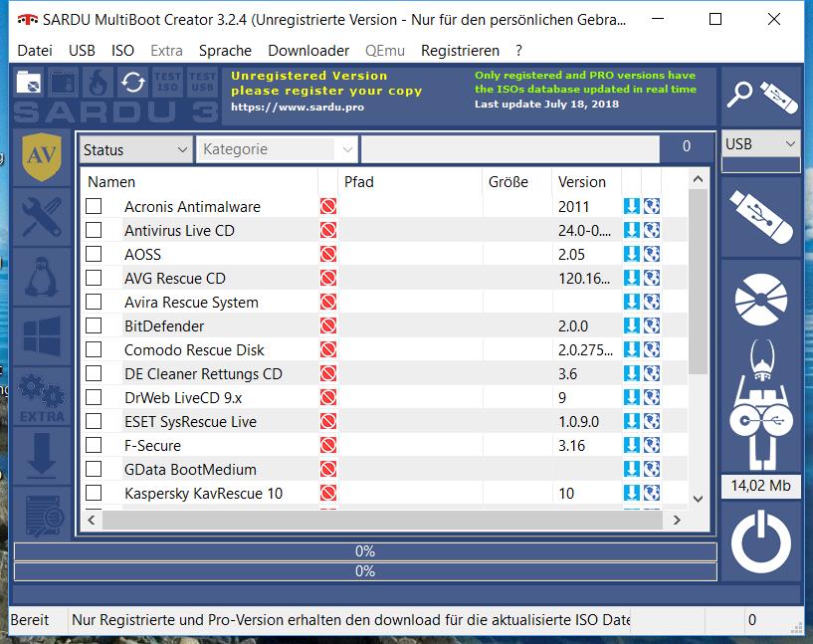Viewport: 813px width, 644px height.
Task: Select the Windows logo category
Action: point(42,337)
